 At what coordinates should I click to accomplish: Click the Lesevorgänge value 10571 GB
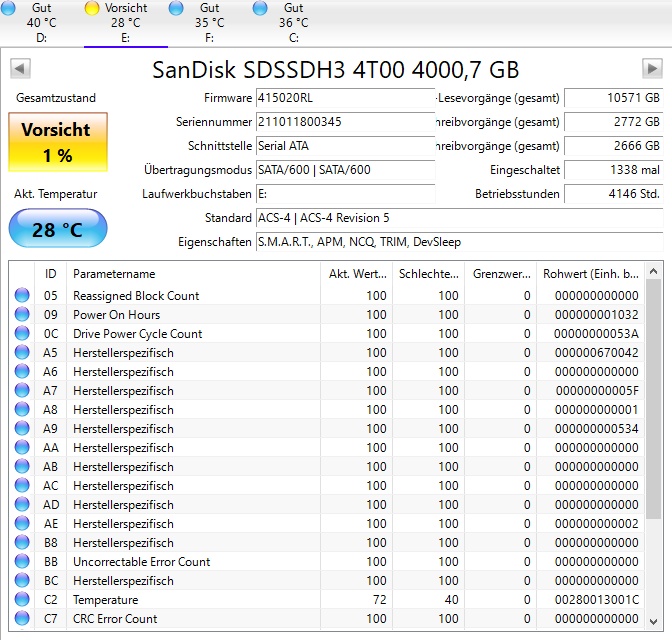click(614, 98)
